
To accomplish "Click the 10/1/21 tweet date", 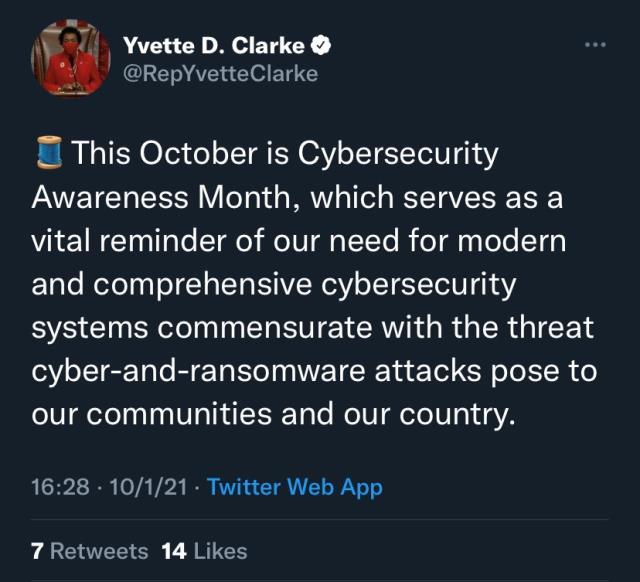I will click(x=146, y=487).
